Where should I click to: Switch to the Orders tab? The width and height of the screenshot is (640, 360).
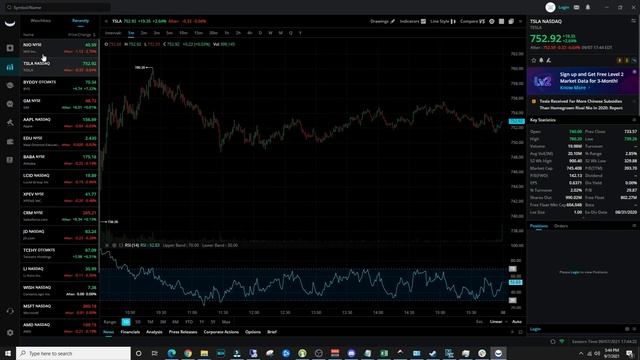click(561, 226)
